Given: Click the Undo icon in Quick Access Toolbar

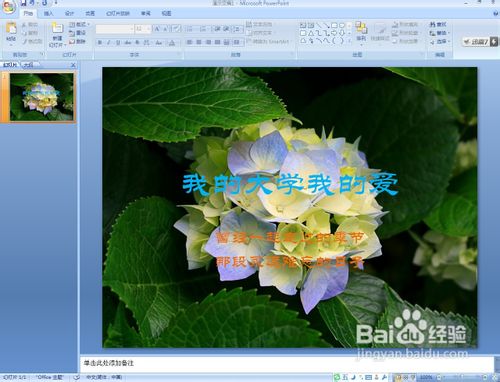Looking at the screenshot, I should coord(33,3).
